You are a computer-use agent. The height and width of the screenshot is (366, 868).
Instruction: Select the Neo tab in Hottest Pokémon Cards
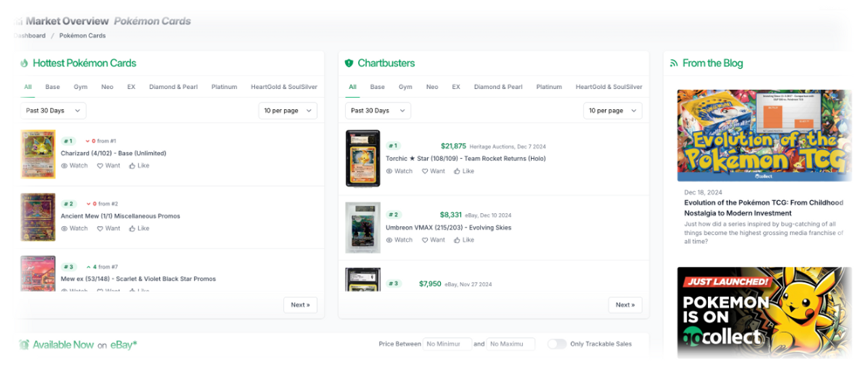coord(107,87)
